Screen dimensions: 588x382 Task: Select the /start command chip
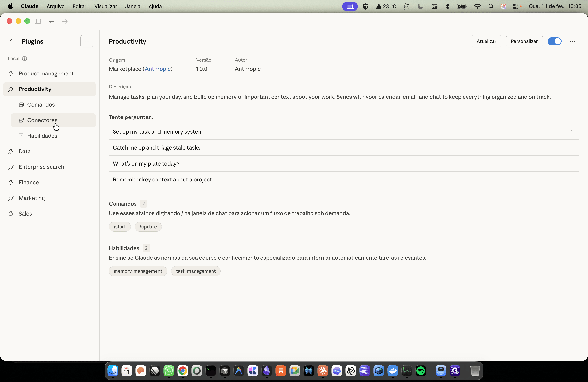tap(120, 227)
